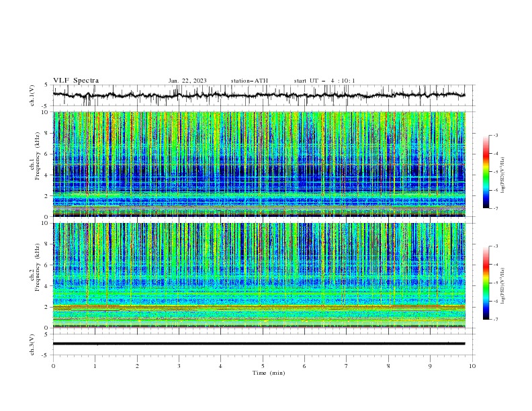Select the date text "Jan. 22, 2023"

click(x=187, y=81)
